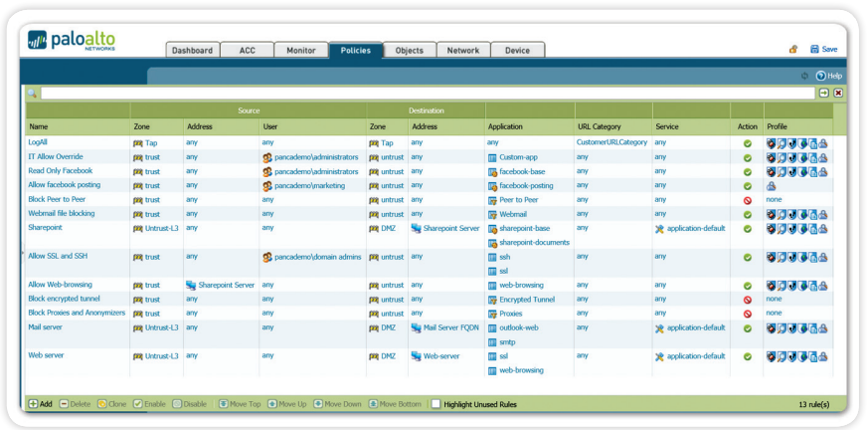Image resolution: width=868 pixels, height=430 pixels.
Task: Click Sharepoint Server destination address icon
Action: click(416, 228)
